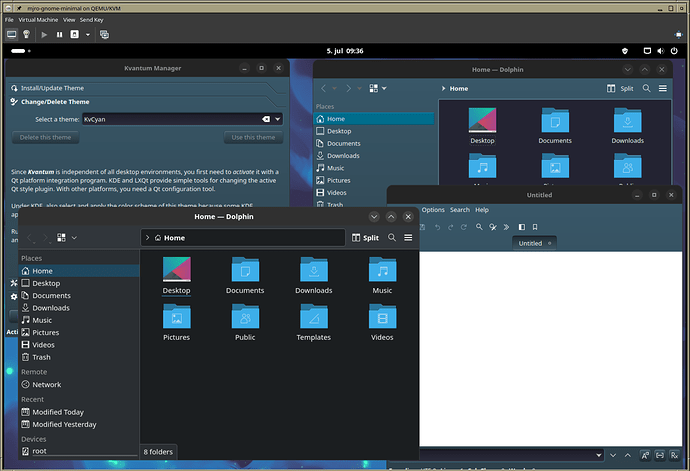Click the Delete this theme button
The image size is (690, 471).
point(45,137)
